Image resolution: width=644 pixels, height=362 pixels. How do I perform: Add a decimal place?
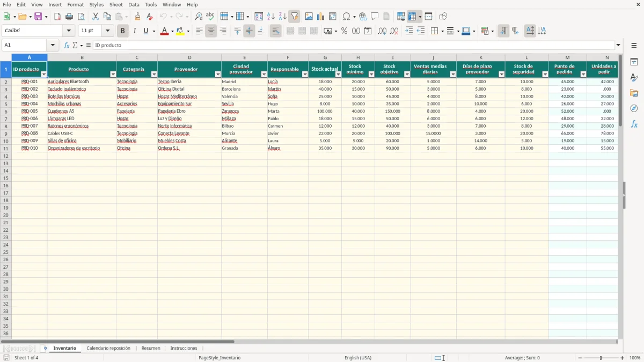click(383, 31)
